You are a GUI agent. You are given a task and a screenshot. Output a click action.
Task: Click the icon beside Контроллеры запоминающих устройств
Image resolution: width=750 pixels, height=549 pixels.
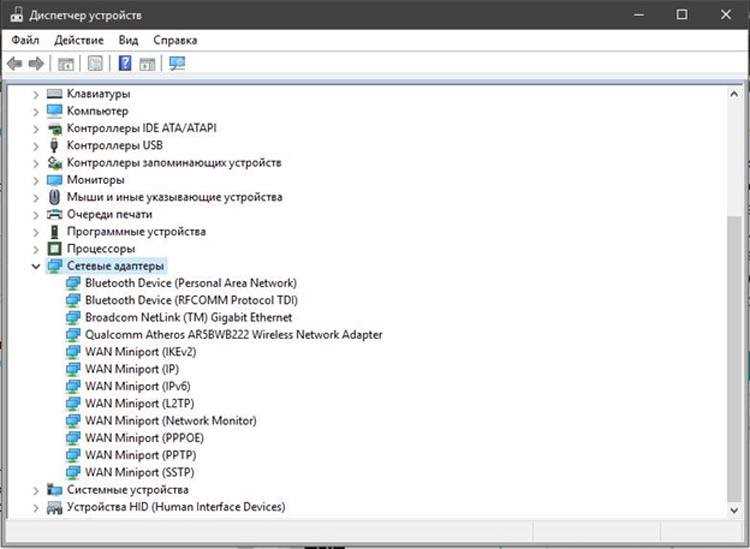click(x=55, y=163)
